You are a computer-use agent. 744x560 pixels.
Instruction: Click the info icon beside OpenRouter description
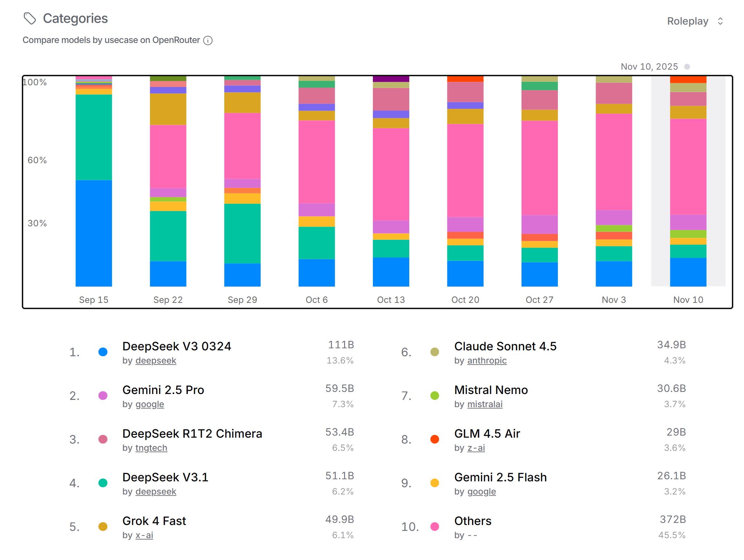click(x=208, y=41)
